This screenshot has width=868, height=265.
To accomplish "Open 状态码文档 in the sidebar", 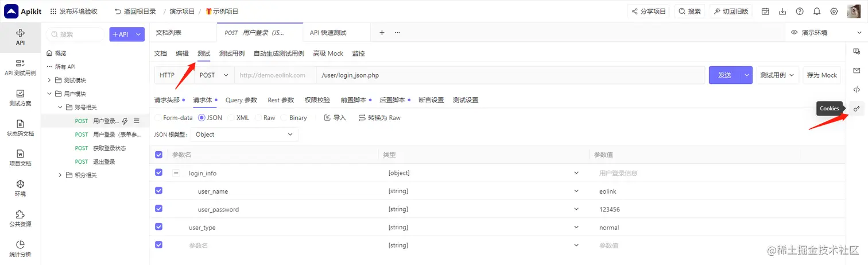I will point(20,128).
